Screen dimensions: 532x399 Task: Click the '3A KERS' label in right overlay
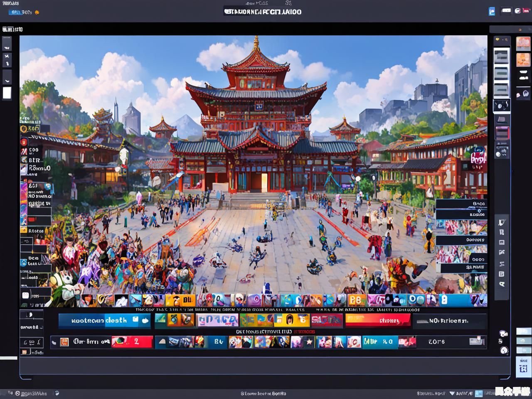pos(475,267)
